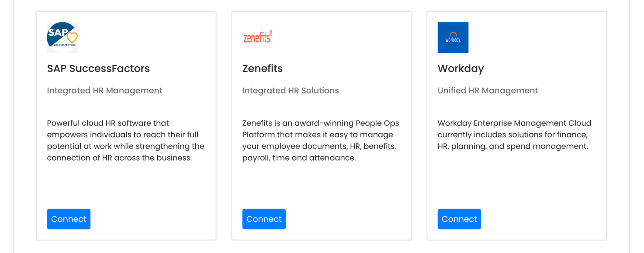
Task: Click the Zenefits heading
Action: (262, 69)
